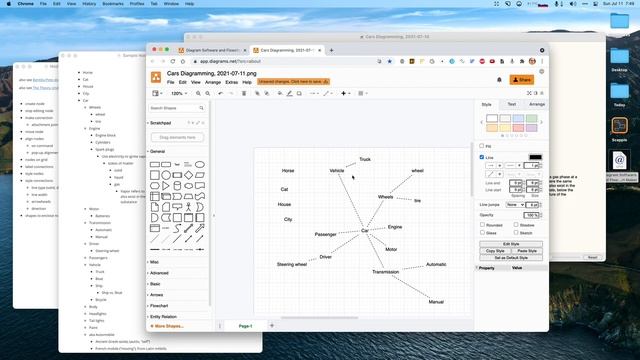
Task: Open the Line jumps None dropdown
Action: (515, 204)
